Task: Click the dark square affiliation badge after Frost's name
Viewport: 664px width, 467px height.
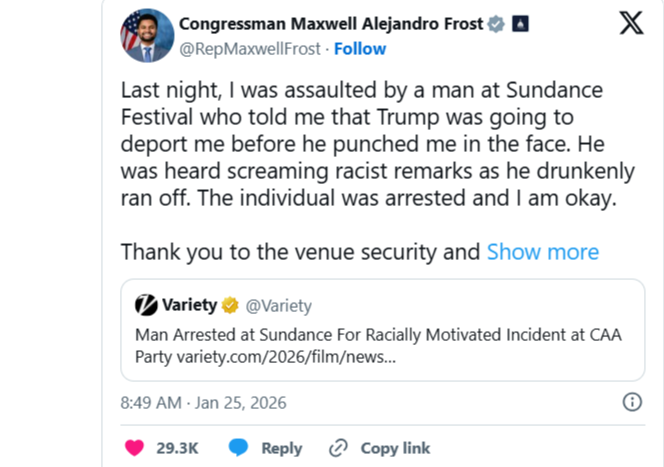Action: click(521, 24)
